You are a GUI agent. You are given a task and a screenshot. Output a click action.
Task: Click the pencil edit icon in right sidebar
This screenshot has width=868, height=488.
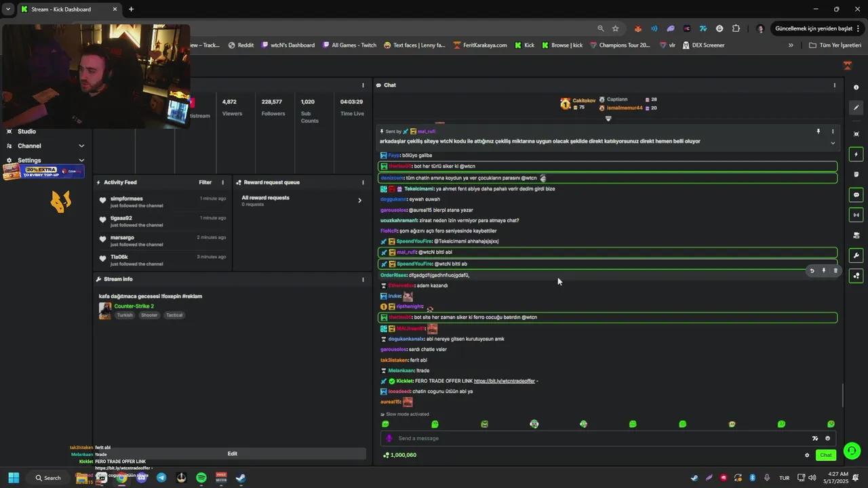856,108
